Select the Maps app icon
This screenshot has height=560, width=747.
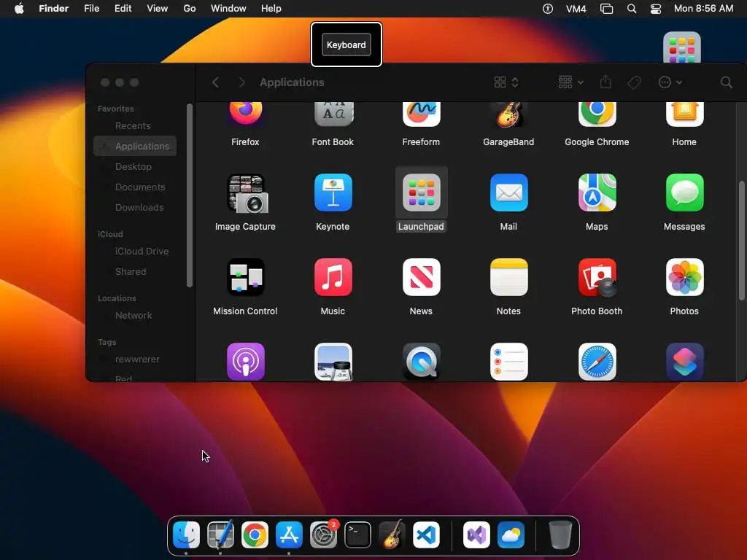pos(597,192)
